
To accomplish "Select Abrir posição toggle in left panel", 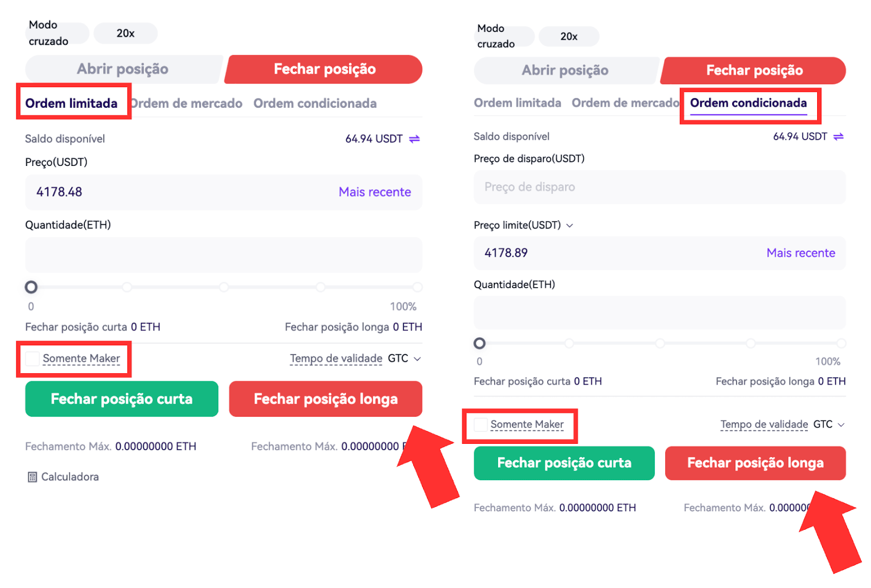I will pyautogui.click(x=123, y=69).
